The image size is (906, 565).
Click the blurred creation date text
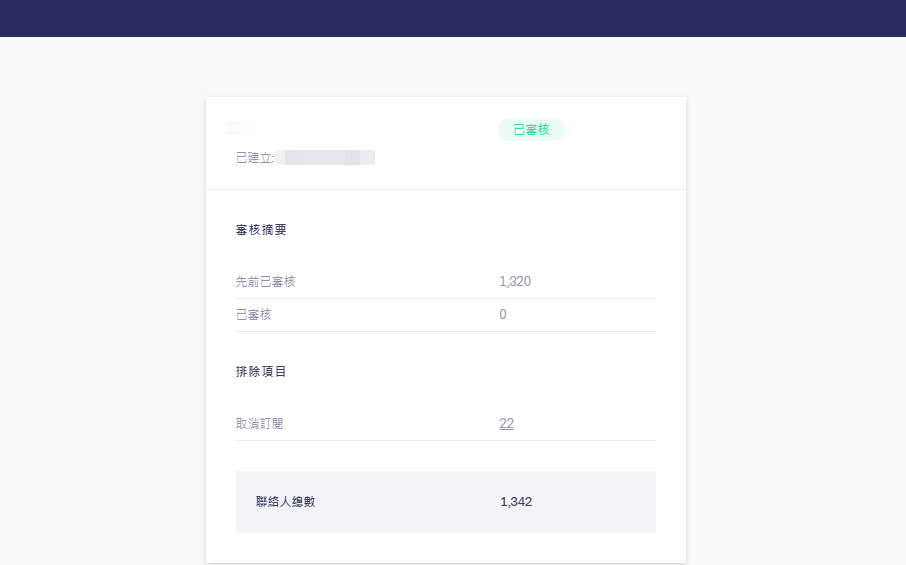pos(326,158)
